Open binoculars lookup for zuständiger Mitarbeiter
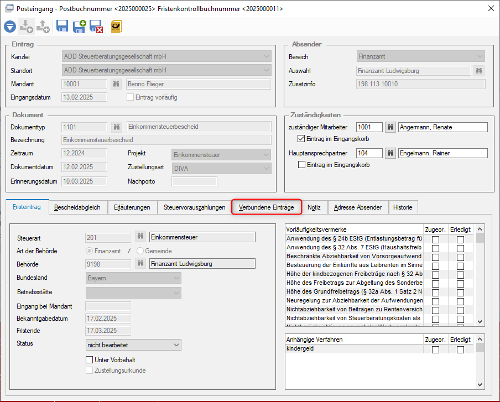Screen dimensions: 500x402 click(x=390, y=127)
